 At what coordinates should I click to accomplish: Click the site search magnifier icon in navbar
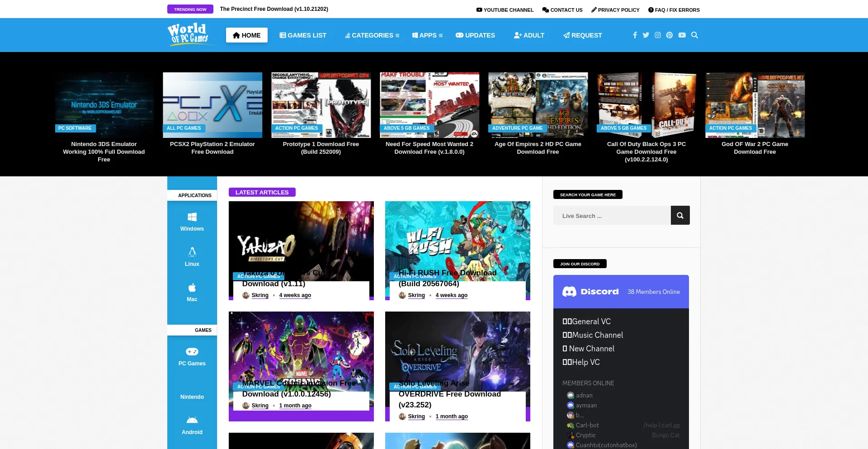pyautogui.click(x=695, y=35)
